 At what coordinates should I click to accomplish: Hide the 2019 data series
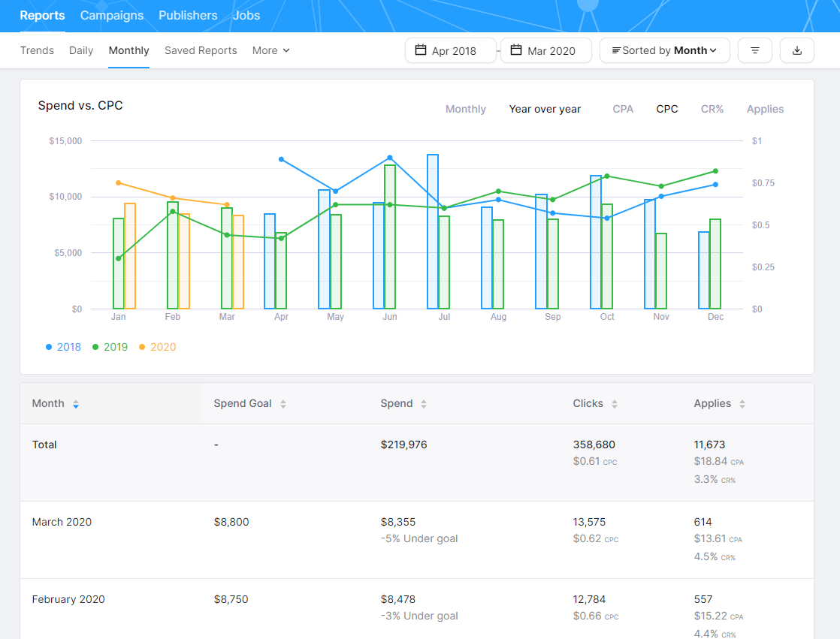(x=109, y=347)
